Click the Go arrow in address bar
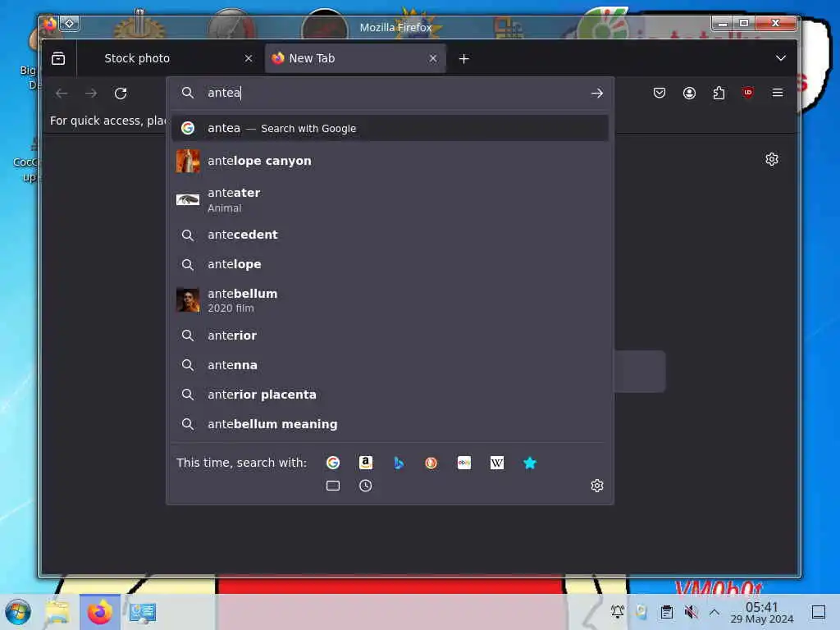Screen dimensions: 840x630 [x=597, y=94]
